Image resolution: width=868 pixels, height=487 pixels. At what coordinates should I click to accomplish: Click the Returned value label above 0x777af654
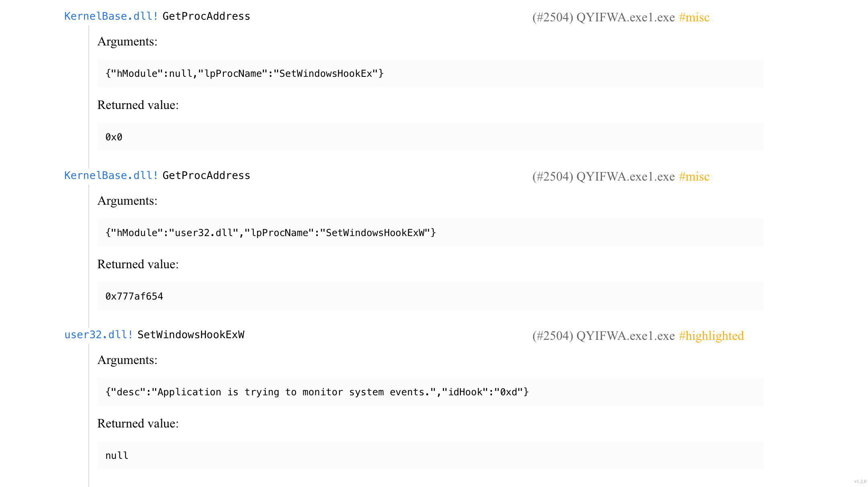click(x=138, y=264)
